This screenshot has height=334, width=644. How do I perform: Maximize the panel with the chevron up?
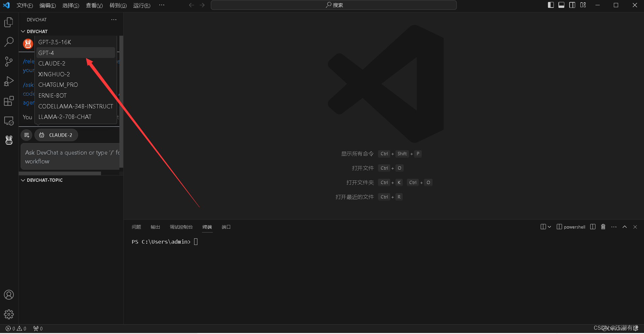coord(625,227)
